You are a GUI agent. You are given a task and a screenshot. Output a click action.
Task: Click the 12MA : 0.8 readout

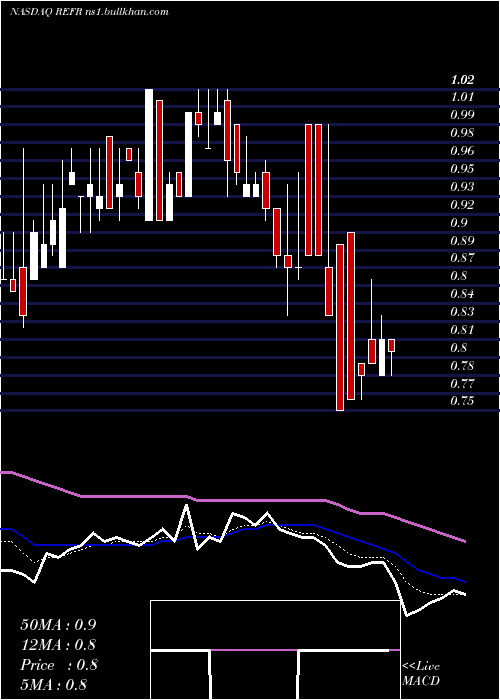(x=58, y=645)
